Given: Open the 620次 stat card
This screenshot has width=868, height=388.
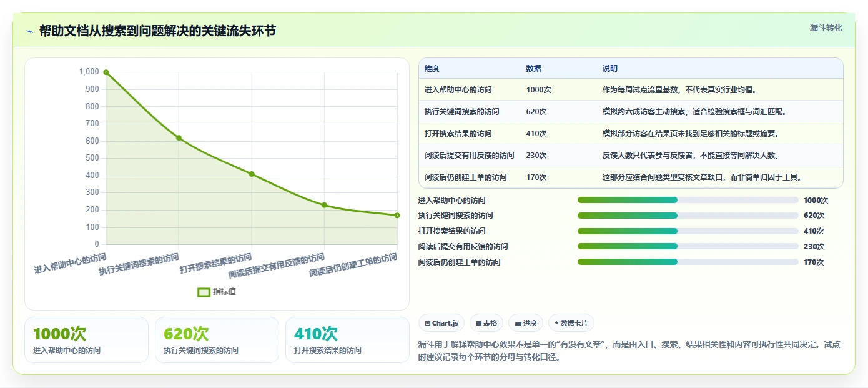Looking at the screenshot, I should tap(217, 340).
